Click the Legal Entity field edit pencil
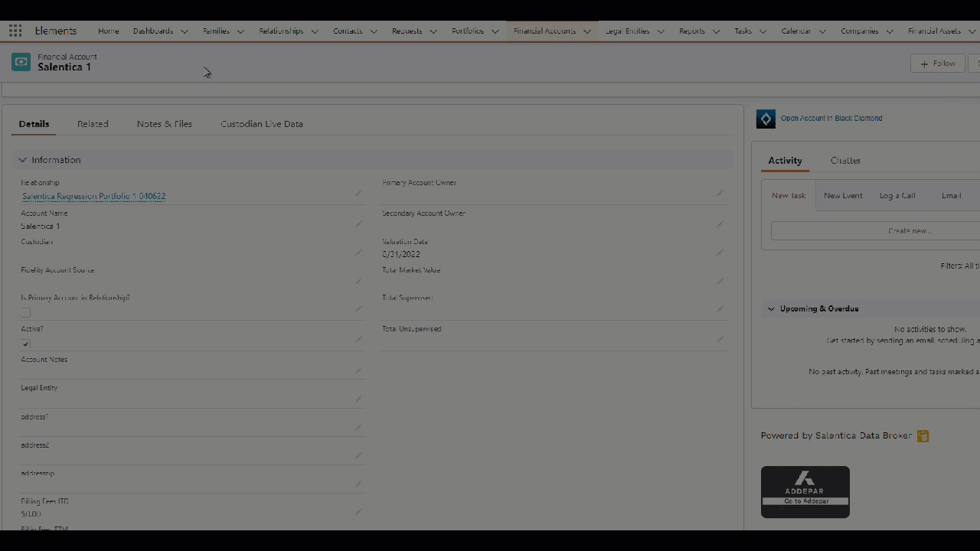Screen dimensions: 980x551 click(358, 399)
